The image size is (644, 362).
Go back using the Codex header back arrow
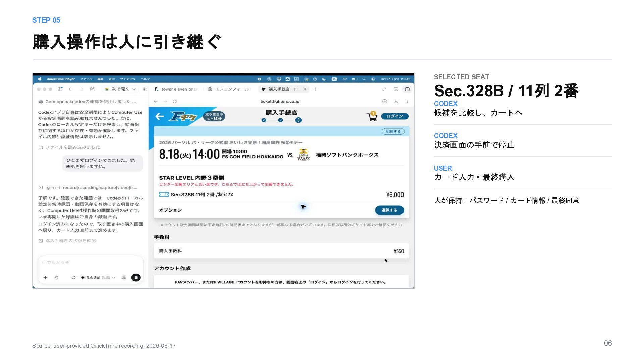[x=70, y=89]
